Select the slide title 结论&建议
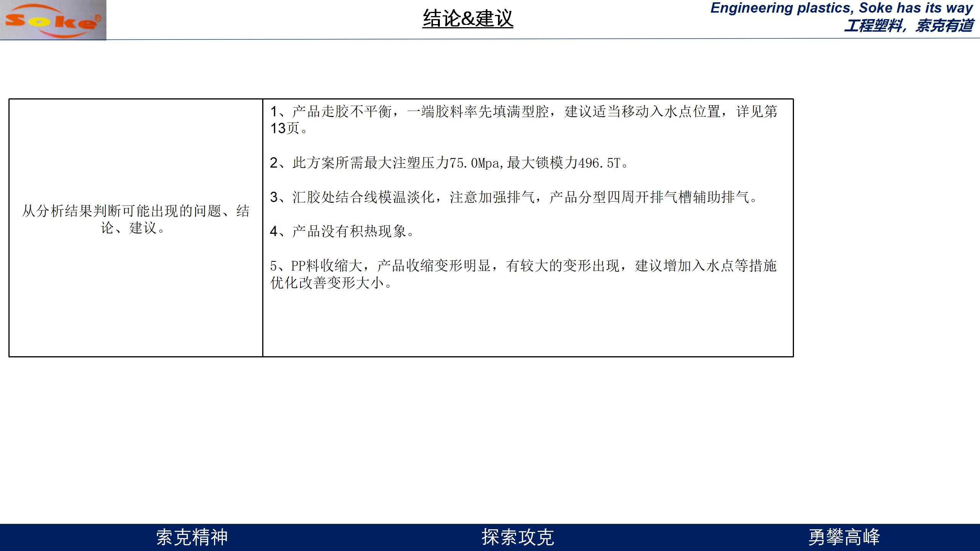Viewport: 980px width, 551px height. point(468,18)
